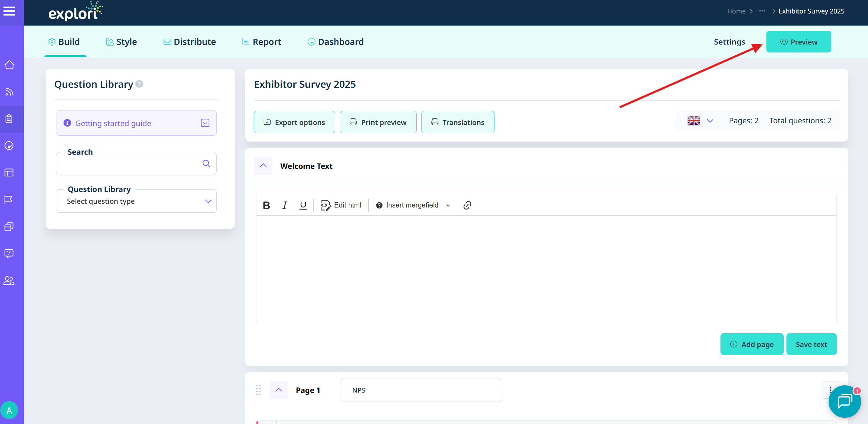Click the flag icon in sidebar
This screenshot has width=868, height=424.
pos(9,200)
